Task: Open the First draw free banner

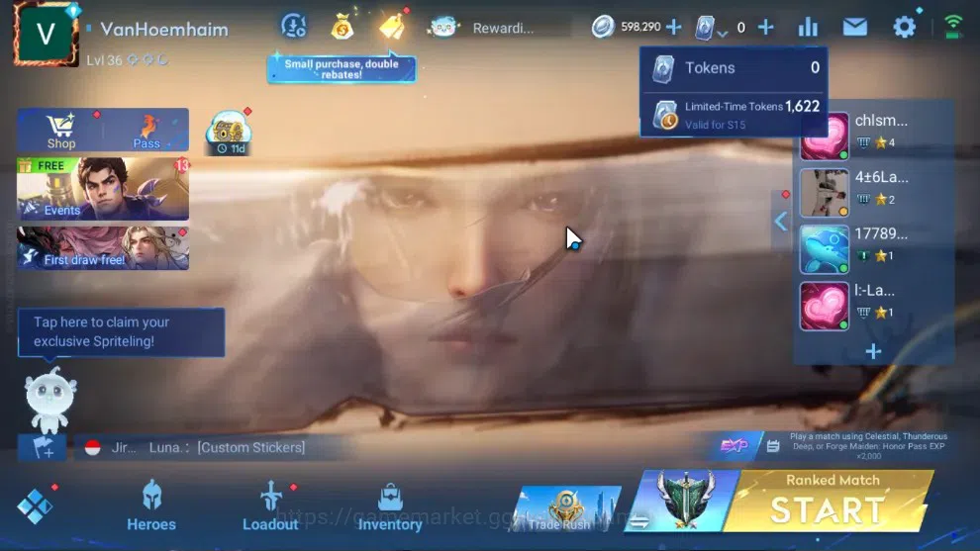Action: (103, 248)
